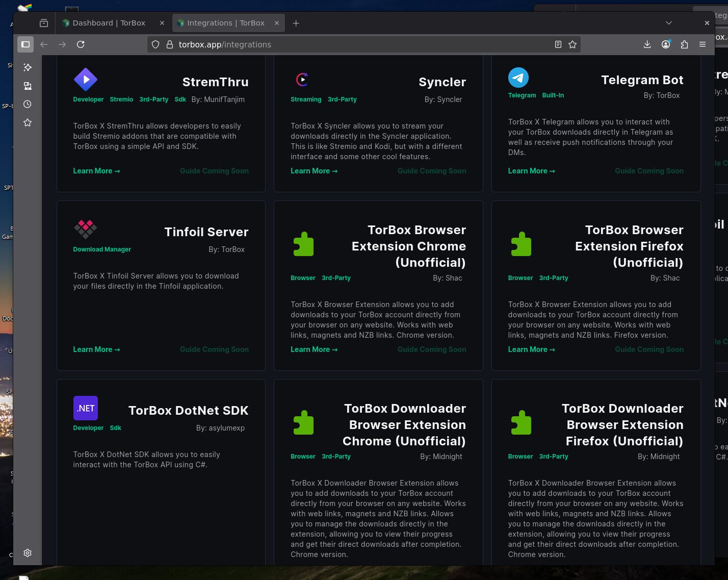This screenshot has width=728, height=580.
Task: Click the .NET SDK logo
Action: click(x=86, y=408)
